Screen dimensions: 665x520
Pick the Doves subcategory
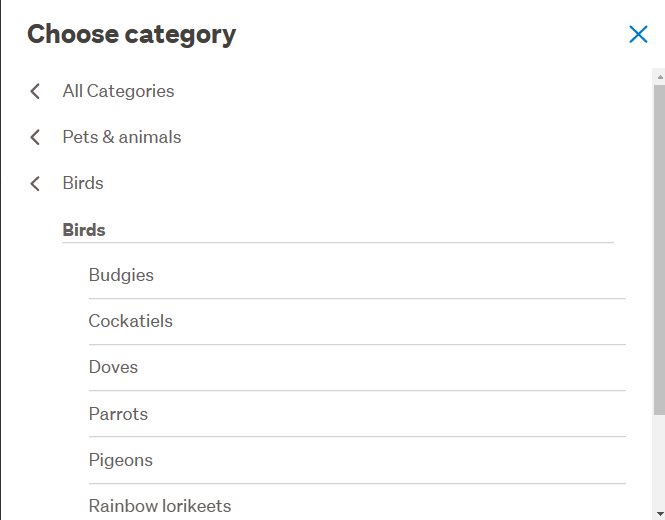tap(113, 367)
